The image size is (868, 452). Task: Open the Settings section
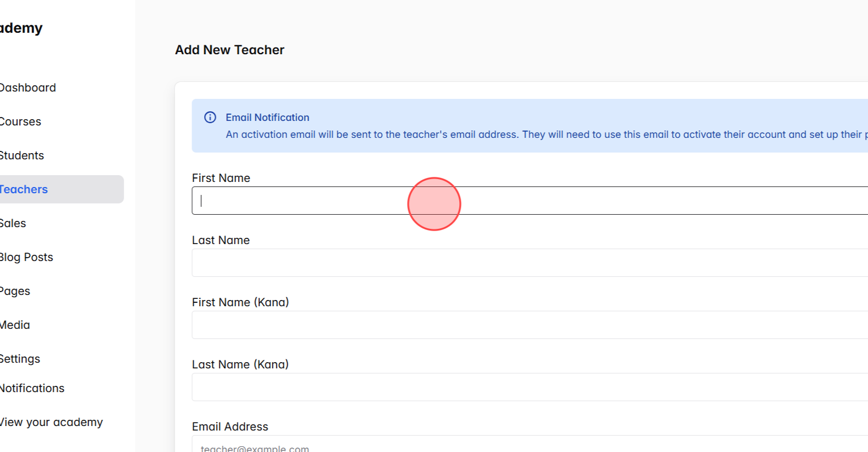coord(20,359)
